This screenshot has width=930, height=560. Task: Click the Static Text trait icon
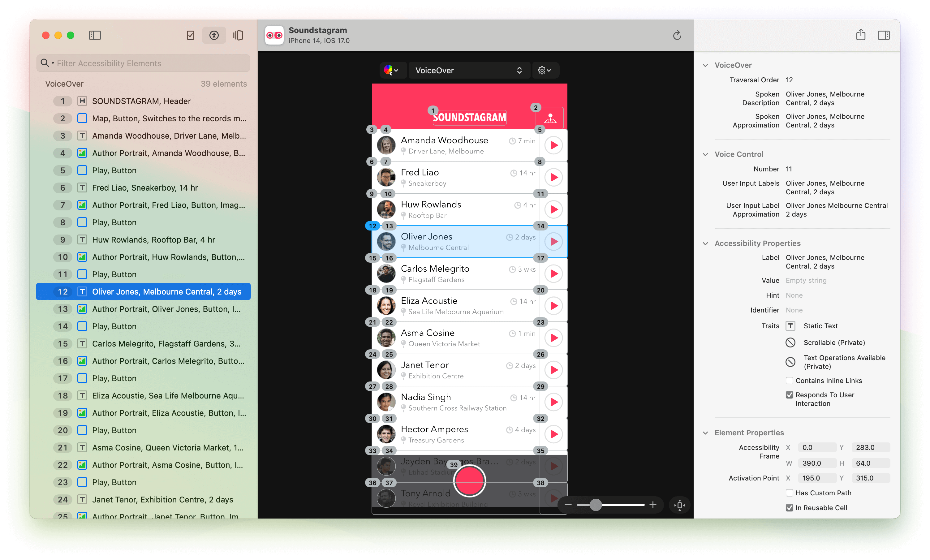click(x=790, y=326)
